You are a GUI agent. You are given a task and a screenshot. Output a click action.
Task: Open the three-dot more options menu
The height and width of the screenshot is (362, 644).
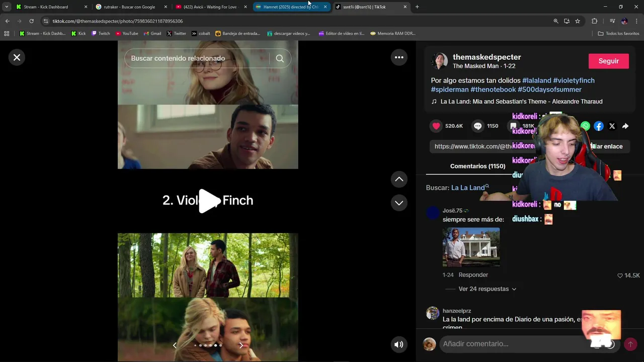[x=399, y=57]
